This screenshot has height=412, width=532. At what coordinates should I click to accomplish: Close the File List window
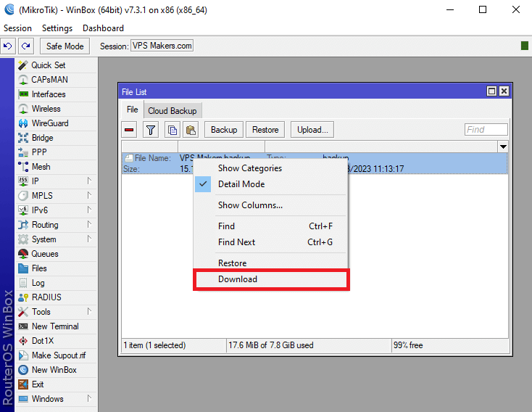[x=504, y=91]
